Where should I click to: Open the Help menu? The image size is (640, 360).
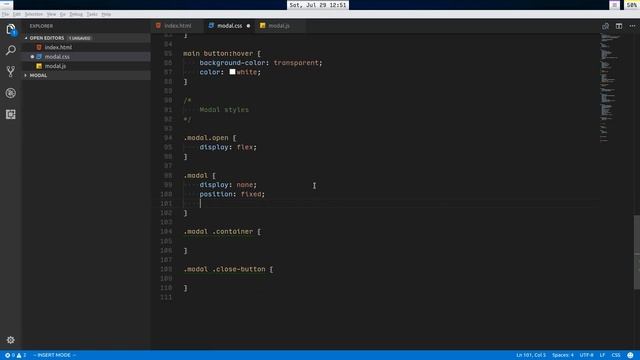click(x=106, y=14)
